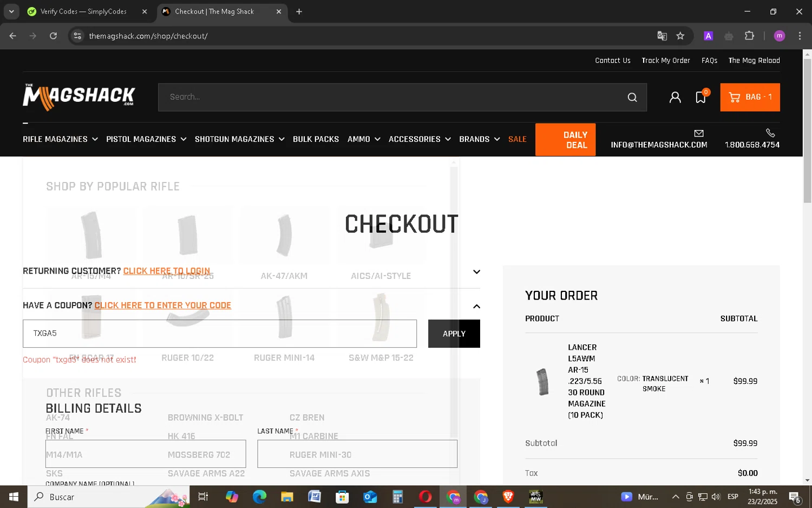The image size is (812, 508).
Task: Open Bulk Packs menu item
Action: tap(316, 139)
